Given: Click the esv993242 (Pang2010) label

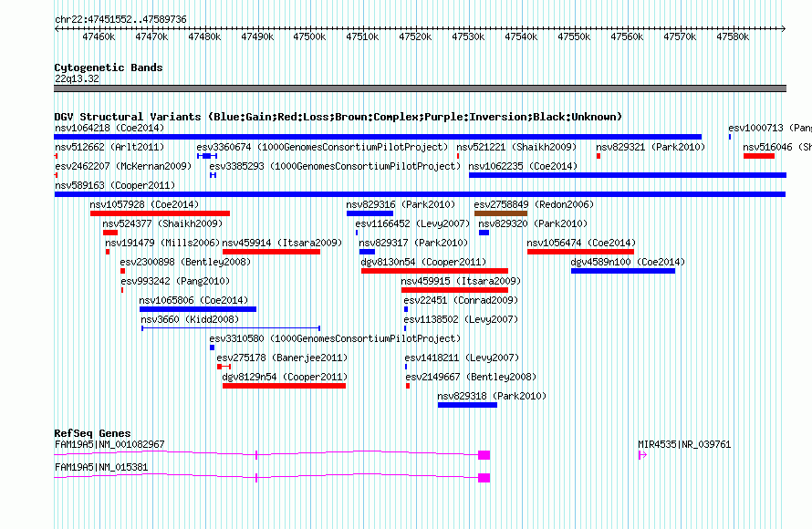Looking at the screenshot, I should (x=175, y=281).
